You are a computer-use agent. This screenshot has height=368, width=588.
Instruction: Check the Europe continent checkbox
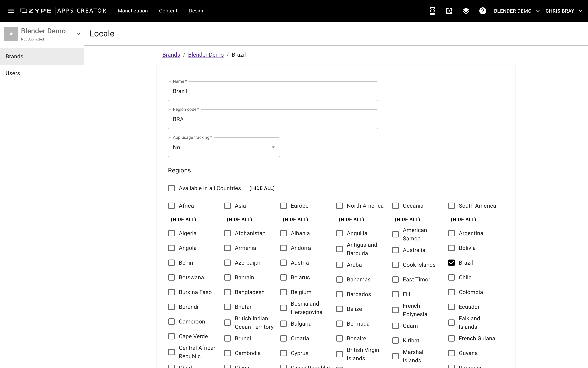[283, 206]
